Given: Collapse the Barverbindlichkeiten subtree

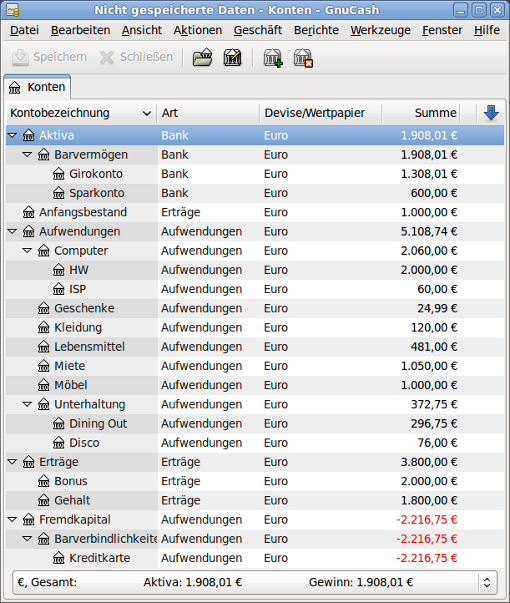Looking at the screenshot, I should [27, 539].
